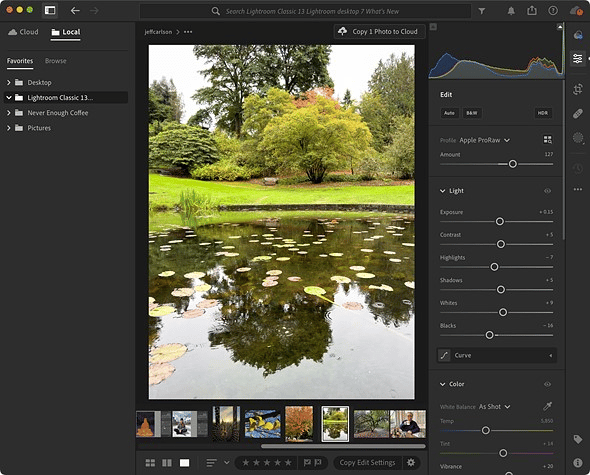Select the Browse tab
590x475 pixels.
click(56, 61)
